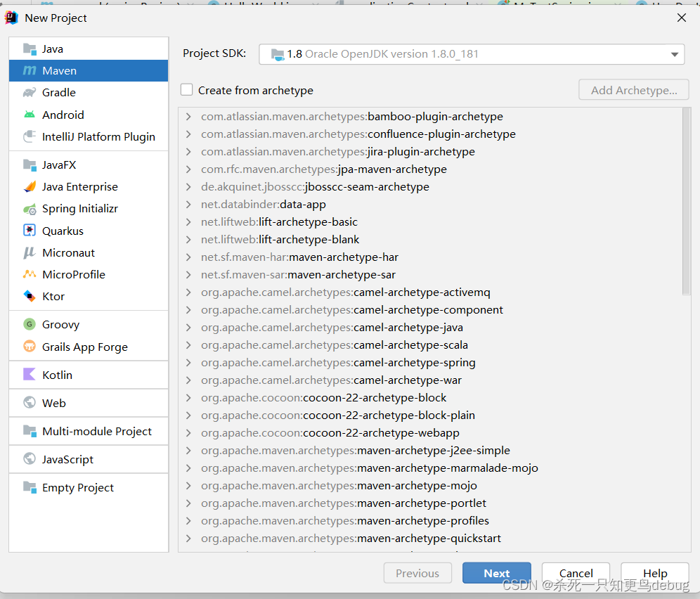The image size is (700, 599).
Task: Click the Java Enterprise icon
Action: 30,187
